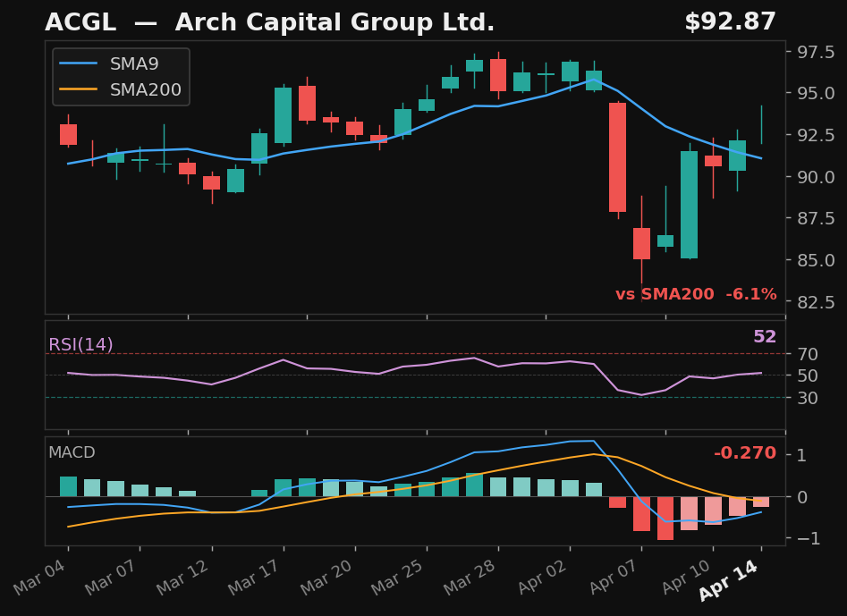
Task: Click the $92.87 current price label
Action: tap(730, 22)
